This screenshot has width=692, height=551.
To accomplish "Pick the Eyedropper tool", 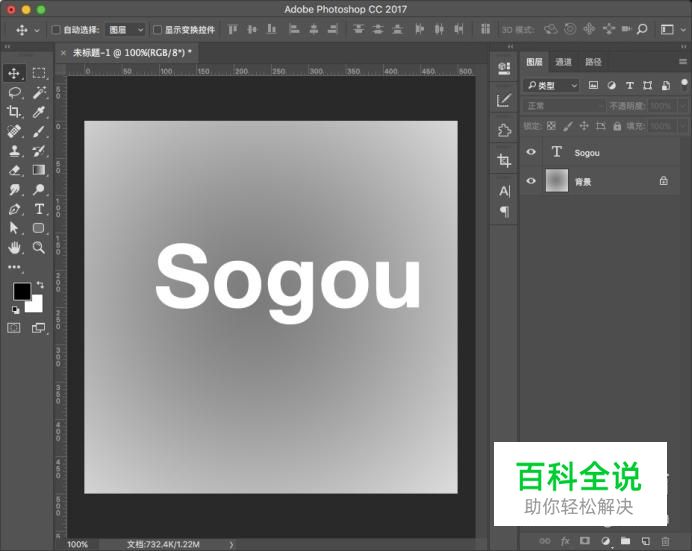I will [39, 112].
